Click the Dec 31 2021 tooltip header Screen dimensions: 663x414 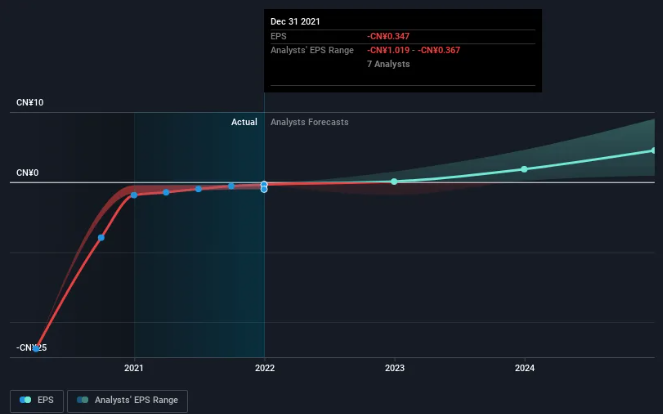295,22
